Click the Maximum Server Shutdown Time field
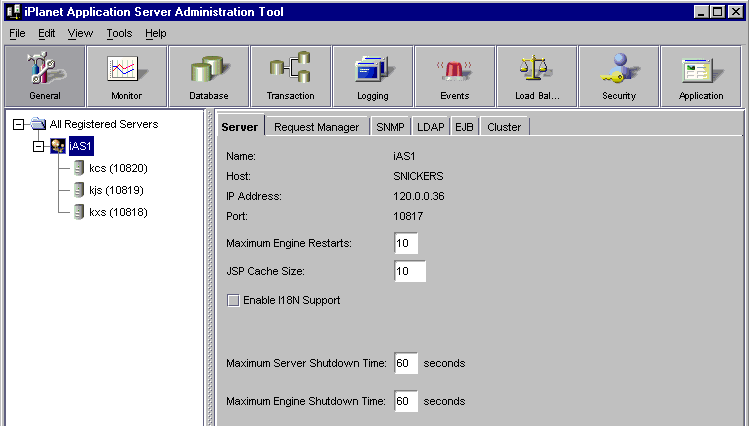The height and width of the screenshot is (426, 749). (406, 363)
